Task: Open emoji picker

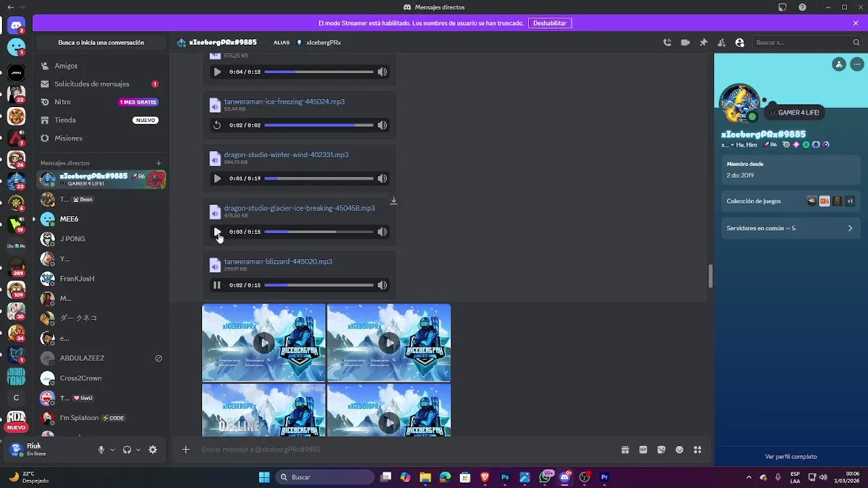Action: tap(679, 449)
